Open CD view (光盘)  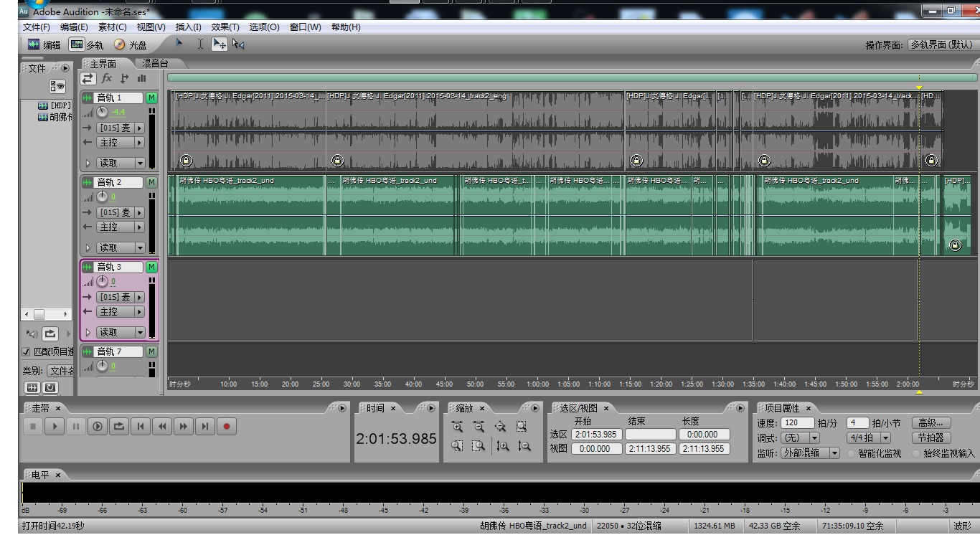pos(130,44)
